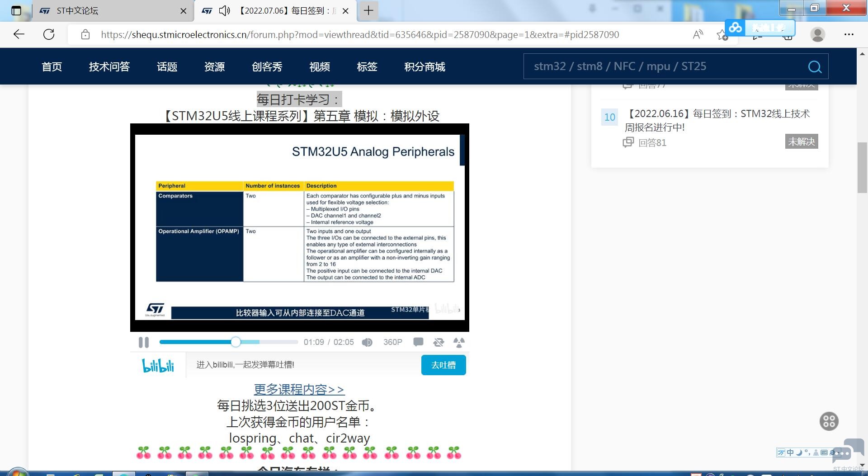Open 积分商城 navigation item
This screenshot has height=476, width=868.
tap(425, 67)
